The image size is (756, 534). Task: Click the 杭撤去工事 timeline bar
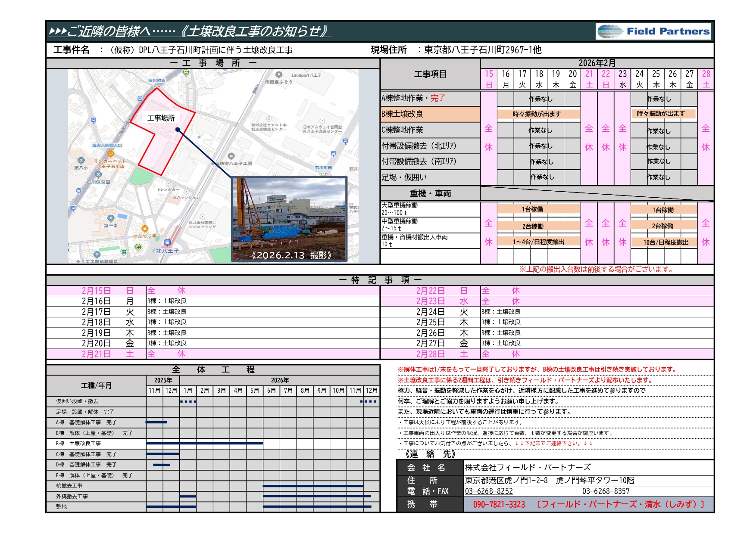coord(313,486)
